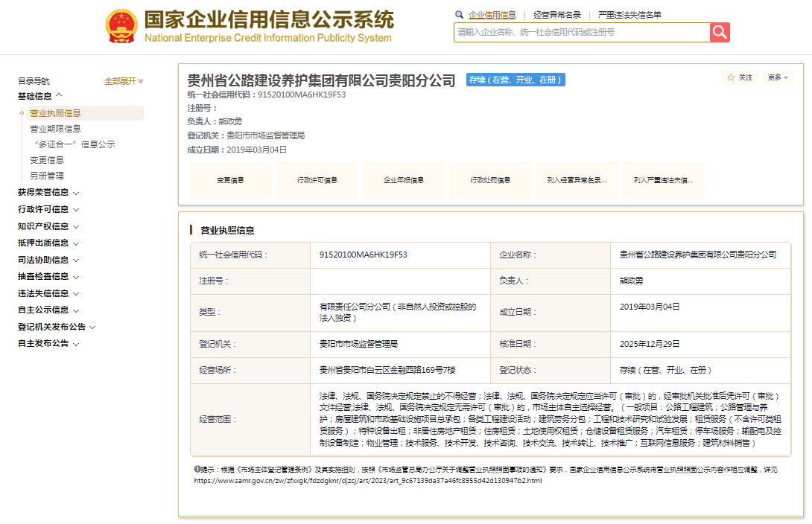
Task: Click the 行政处罚信息 shortcut button
Action: coord(490,180)
